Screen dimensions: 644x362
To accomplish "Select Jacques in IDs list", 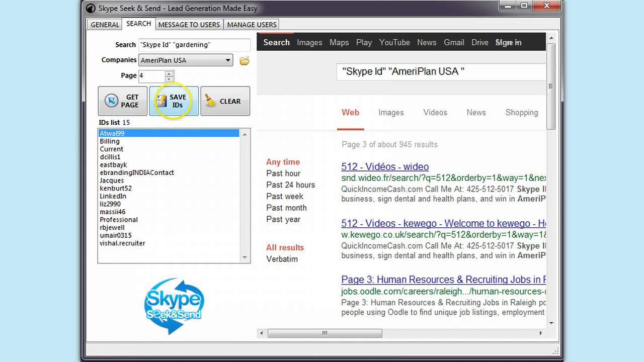I will 169,180.
